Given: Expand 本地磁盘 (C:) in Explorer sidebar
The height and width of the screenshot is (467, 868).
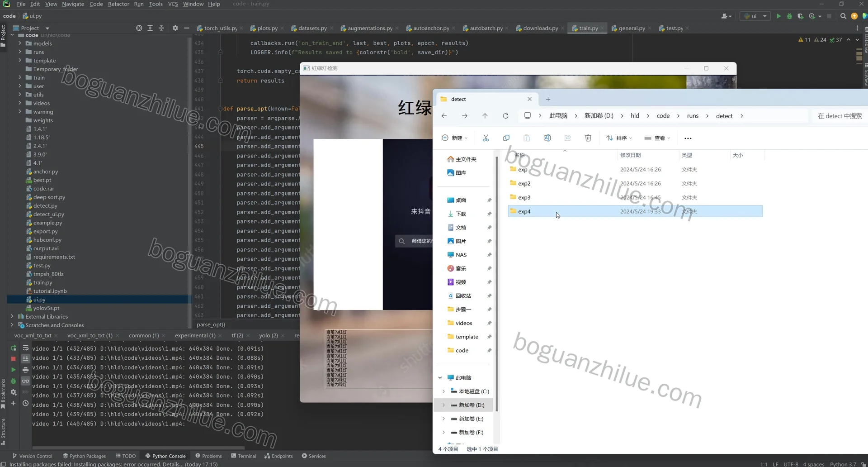Looking at the screenshot, I should point(443,391).
